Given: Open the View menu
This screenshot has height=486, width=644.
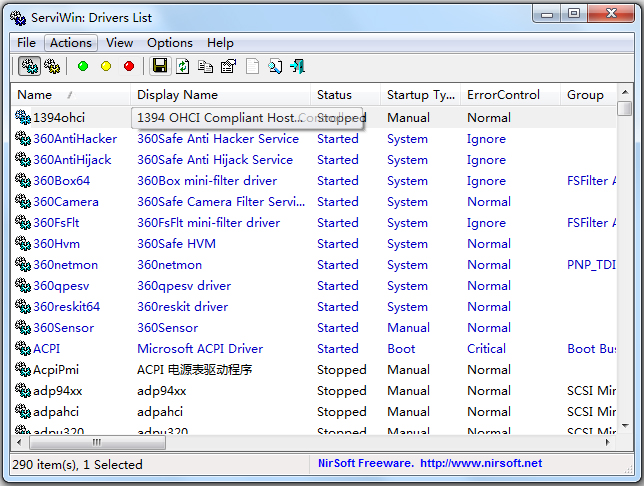Looking at the screenshot, I should (120, 43).
